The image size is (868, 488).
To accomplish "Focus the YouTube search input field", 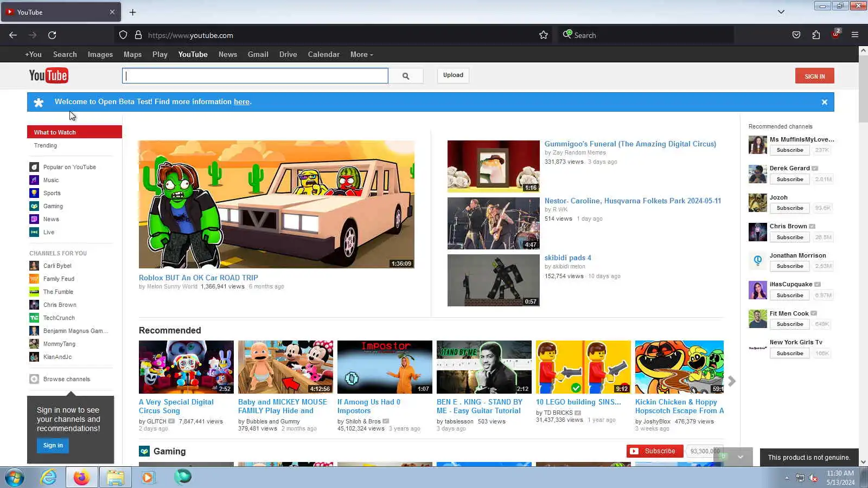I will (255, 76).
